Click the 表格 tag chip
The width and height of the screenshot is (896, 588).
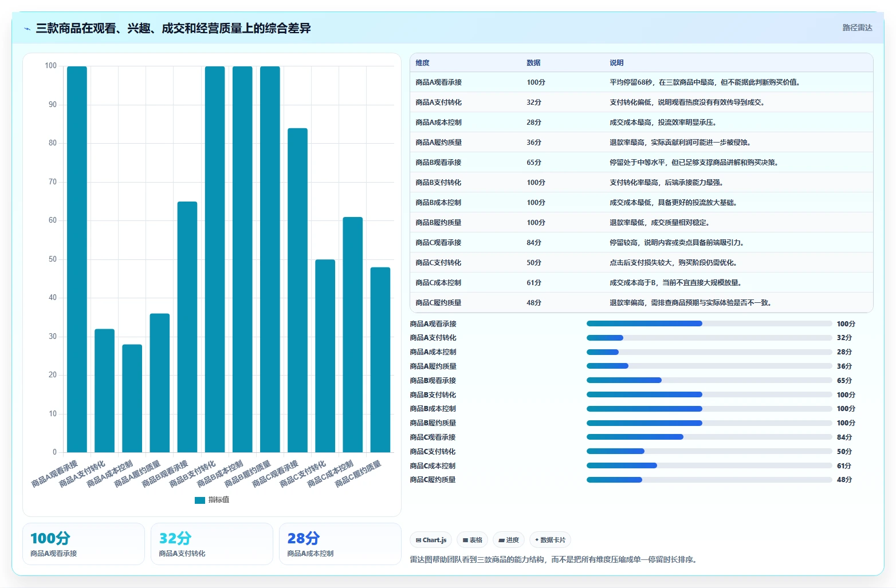coord(472,540)
